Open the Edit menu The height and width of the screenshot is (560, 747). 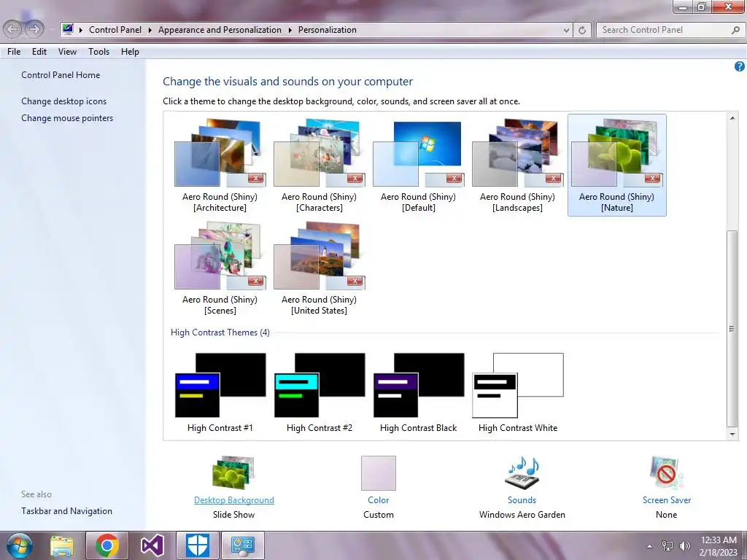coord(39,52)
